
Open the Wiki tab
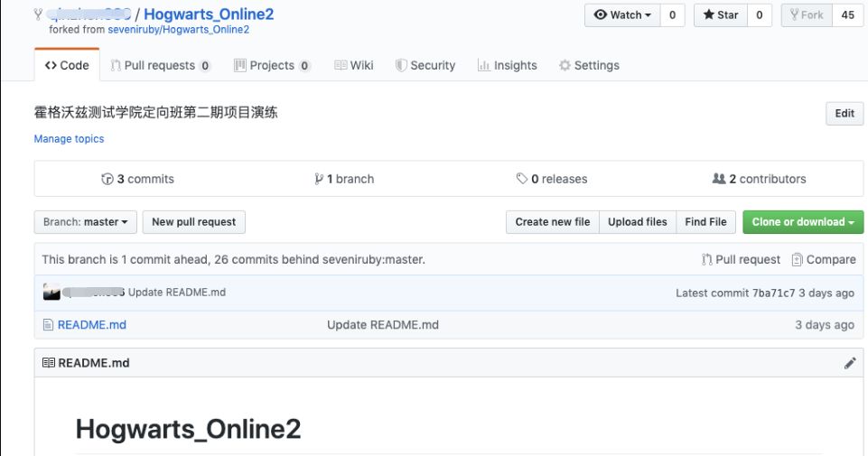[x=354, y=65]
